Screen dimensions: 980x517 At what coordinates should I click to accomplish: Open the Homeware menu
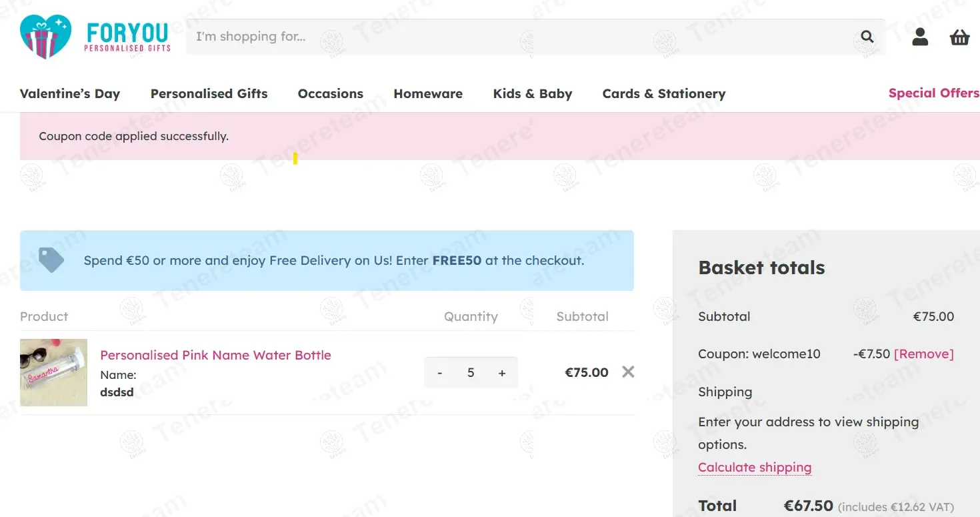428,94
